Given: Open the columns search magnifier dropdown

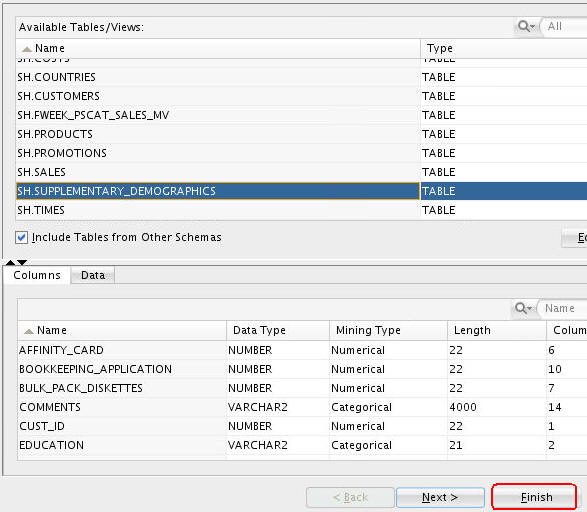Looking at the screenshot, I should (523, 308).
